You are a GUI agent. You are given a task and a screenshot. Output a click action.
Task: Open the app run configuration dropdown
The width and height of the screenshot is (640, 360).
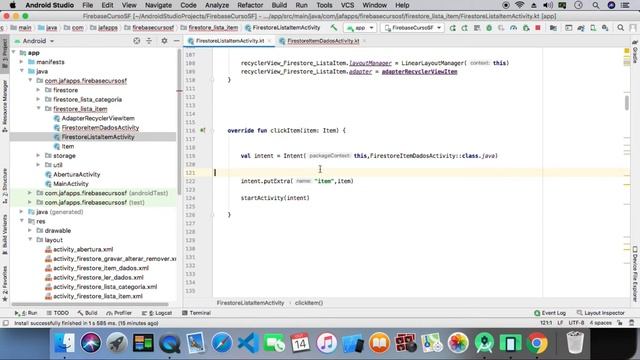tap(360, 28)
